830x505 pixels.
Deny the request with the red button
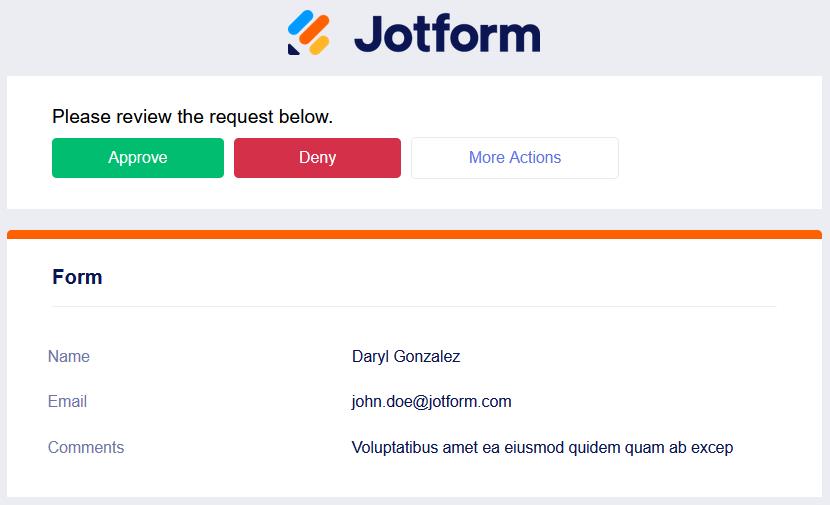click(317, 158)
